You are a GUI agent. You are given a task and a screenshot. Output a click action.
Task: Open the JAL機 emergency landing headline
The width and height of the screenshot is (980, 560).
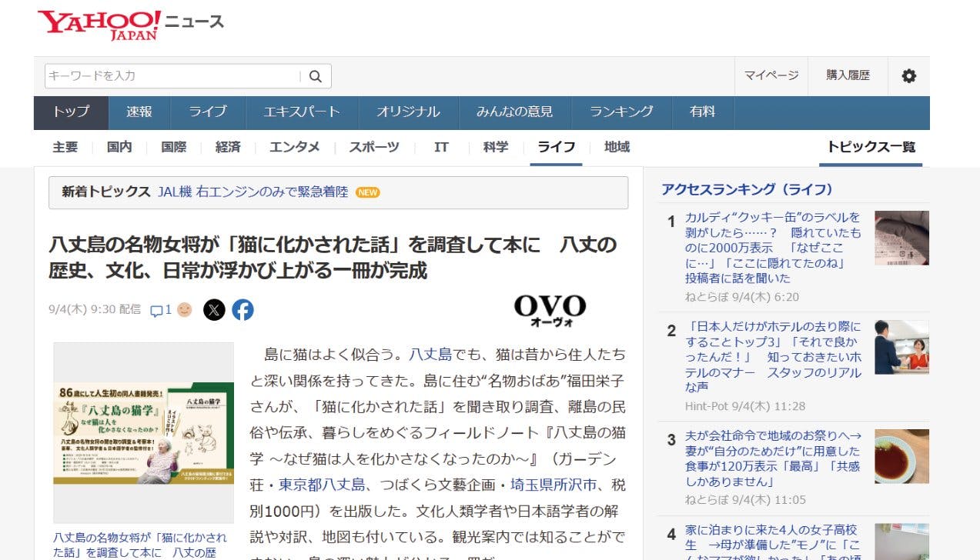[x=253, y=192]
